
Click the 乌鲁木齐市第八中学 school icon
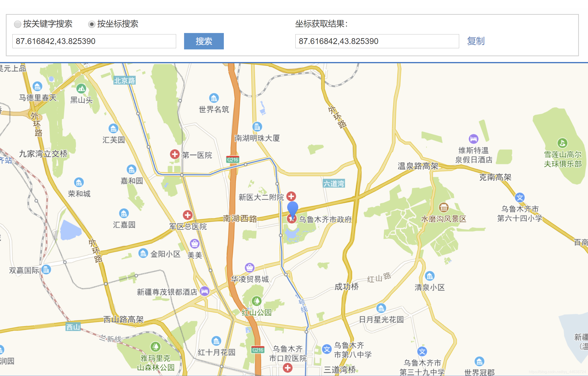pyautogui.click(x=327, y=349)
